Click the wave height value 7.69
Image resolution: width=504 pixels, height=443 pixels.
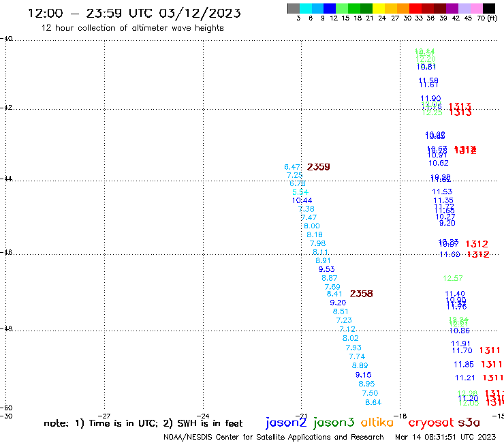(332, 287)
